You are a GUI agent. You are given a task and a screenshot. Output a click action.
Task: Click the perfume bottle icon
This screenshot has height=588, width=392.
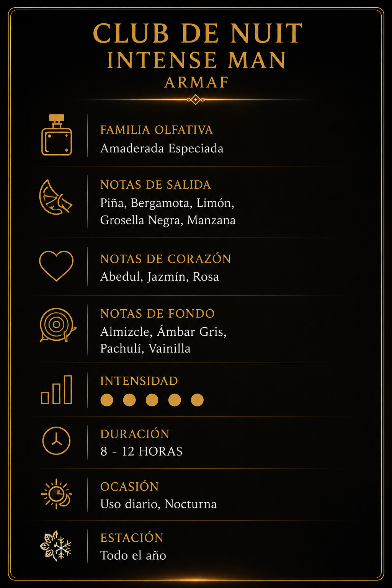57,135
